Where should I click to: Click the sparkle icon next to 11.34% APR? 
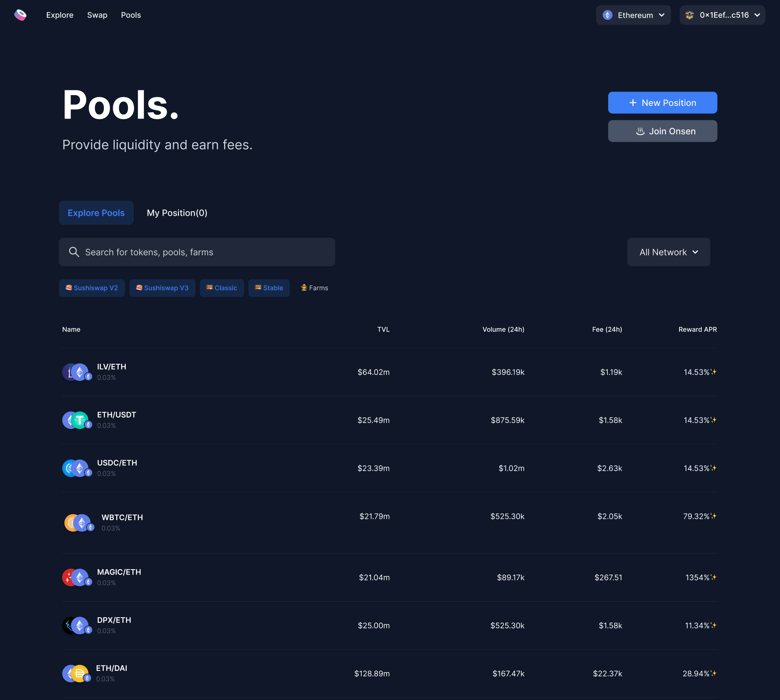coord(713,625)
